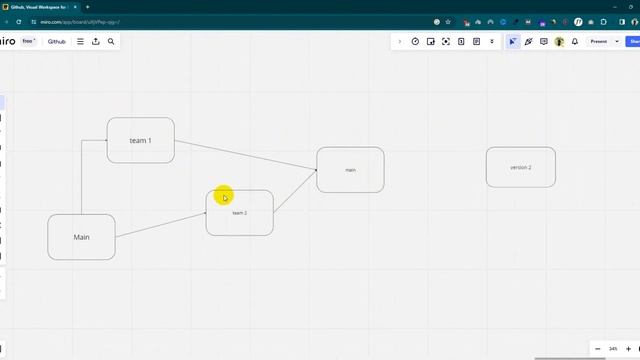Open the main menu hamburger icon
Image resolution: width=640 pixels, height=360 pixels.
80,42
